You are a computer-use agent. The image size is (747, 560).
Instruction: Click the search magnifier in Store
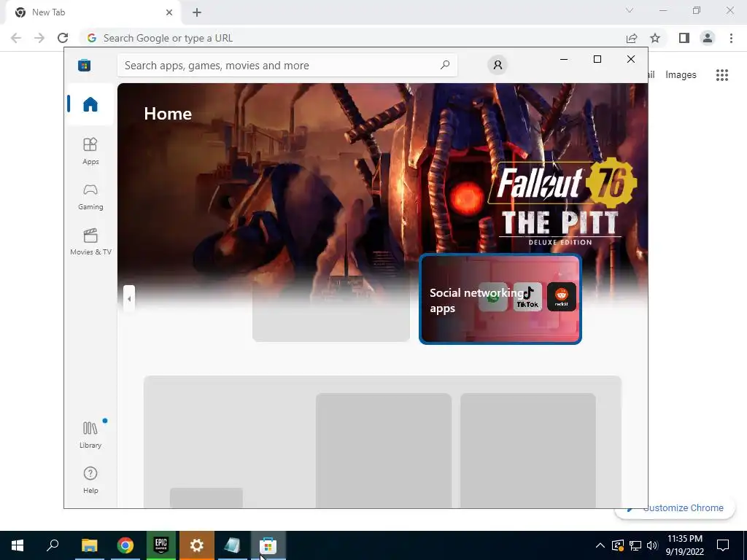tap(445, 65)
